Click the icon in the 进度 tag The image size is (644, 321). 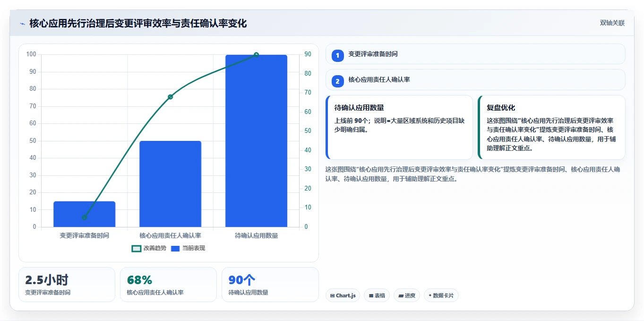(401, 296)
